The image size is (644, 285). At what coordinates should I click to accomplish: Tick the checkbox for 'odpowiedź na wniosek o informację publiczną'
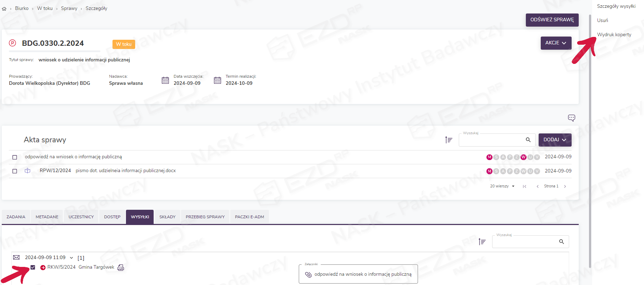(15, 157)
